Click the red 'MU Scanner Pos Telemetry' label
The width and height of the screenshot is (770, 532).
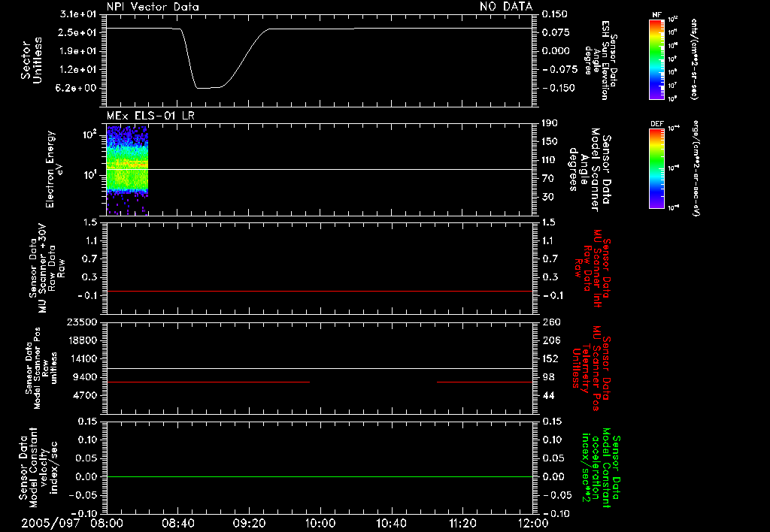coord(591,368)
